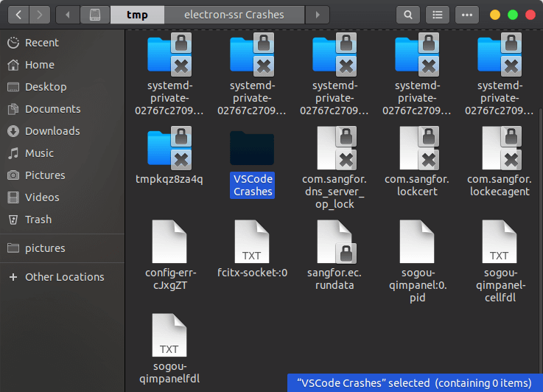
Task: Click the fcitx-socket:0 name text
Action: point(253,273)
